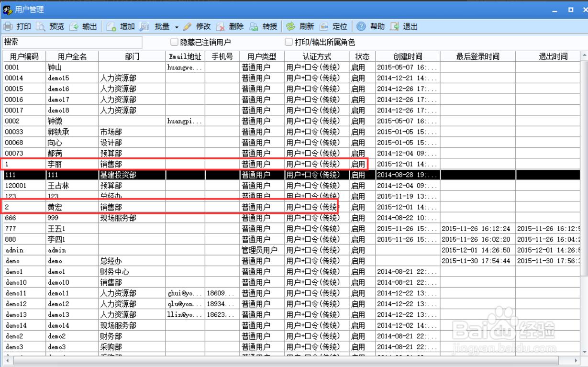Click the Print (打印) printer icon
The width and height of the screenshot is (588, 367).
8,26
